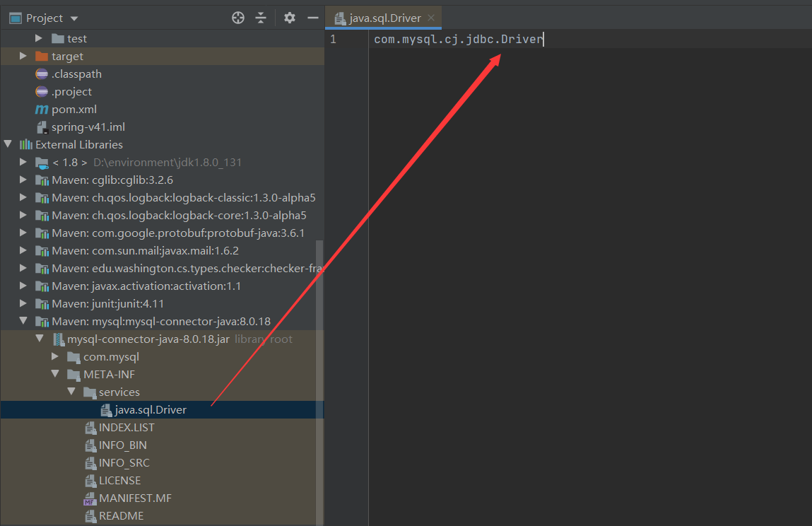Click the mysql-connector jar archive icon
812x526 pixels.
pos(59,339)
